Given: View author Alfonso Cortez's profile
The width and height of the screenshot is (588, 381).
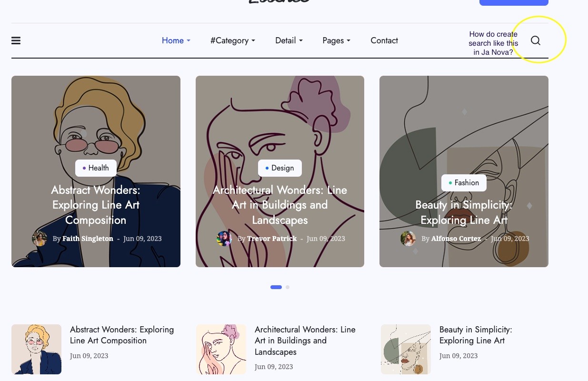Looking at the screenshot, I should pos(456,239).
